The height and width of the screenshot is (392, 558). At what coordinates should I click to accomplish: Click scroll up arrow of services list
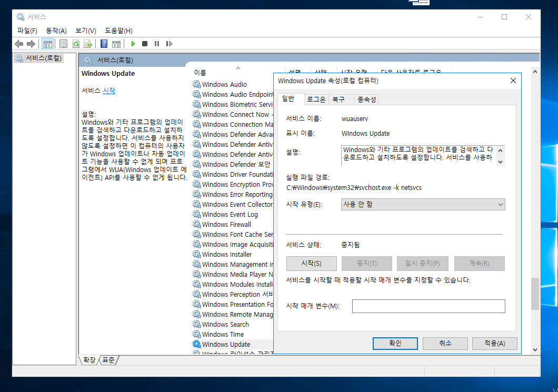pos(535,72)
